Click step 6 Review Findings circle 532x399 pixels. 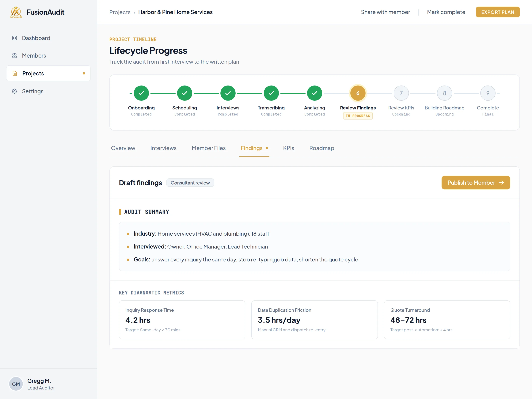tap(358, 93)
